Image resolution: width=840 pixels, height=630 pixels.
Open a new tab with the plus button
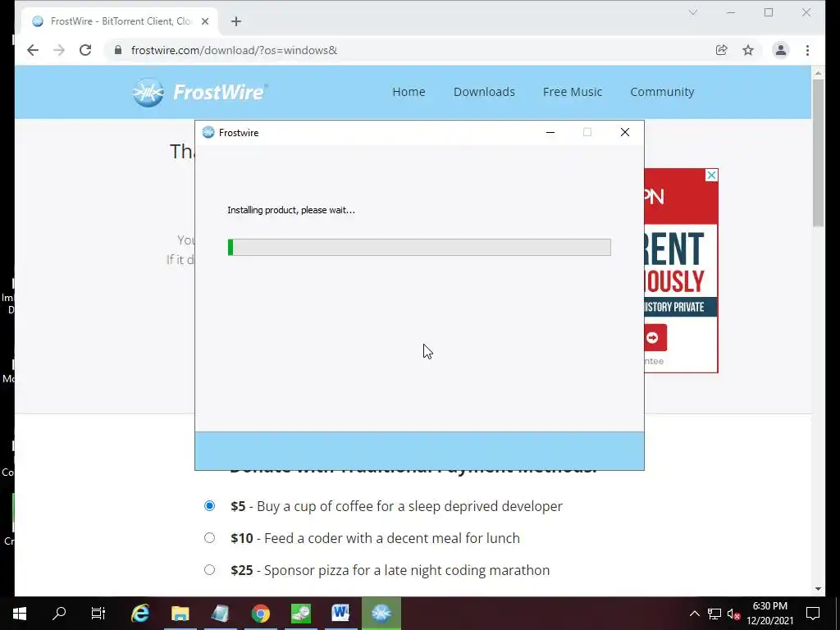coord(236,21)
